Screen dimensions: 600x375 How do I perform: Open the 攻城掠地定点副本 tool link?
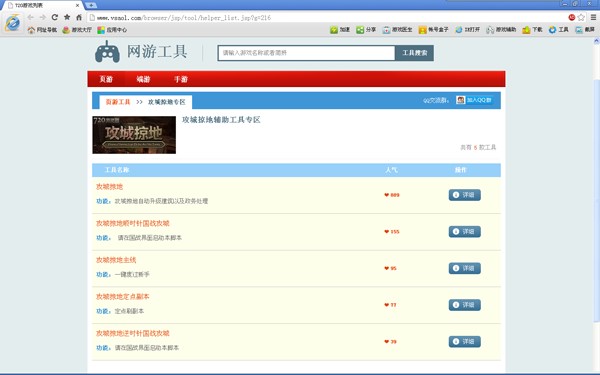122,297
